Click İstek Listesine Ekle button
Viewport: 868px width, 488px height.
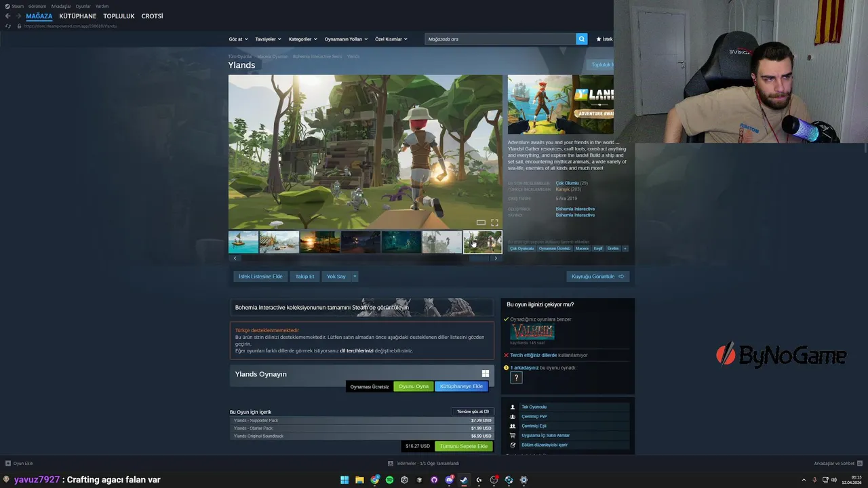(x=260, y=277)
